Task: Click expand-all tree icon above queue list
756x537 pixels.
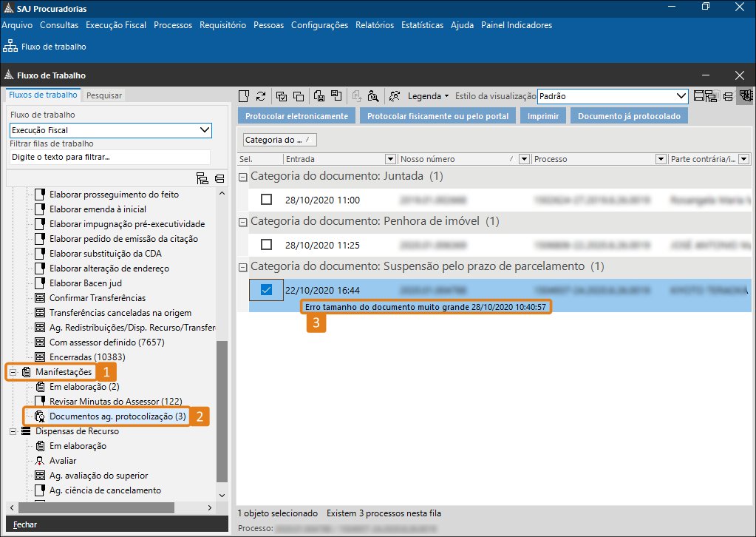Action: [x=202, y=178]
